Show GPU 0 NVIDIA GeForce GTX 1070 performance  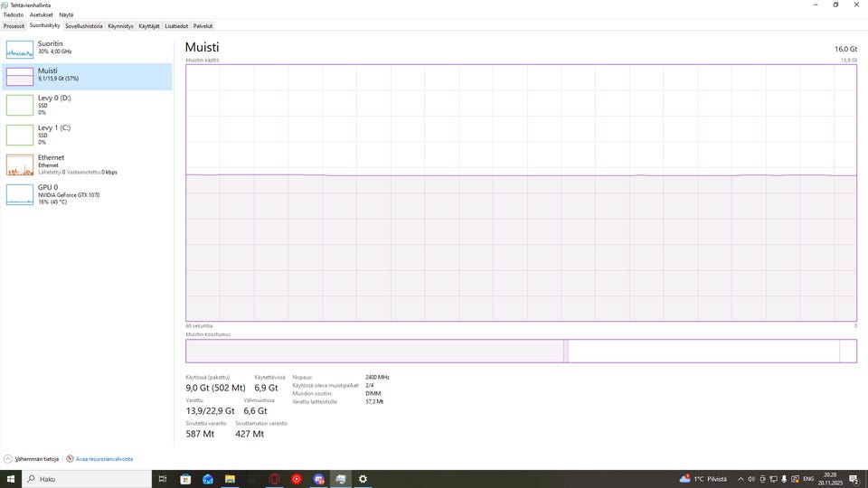click(88, 194)
